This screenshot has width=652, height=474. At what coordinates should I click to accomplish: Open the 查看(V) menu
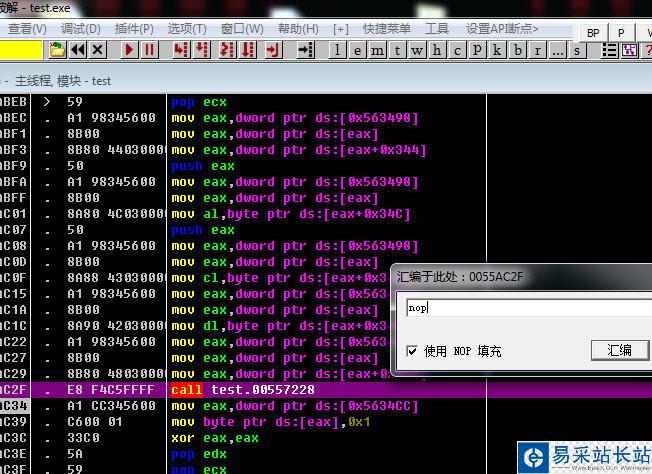27,29
